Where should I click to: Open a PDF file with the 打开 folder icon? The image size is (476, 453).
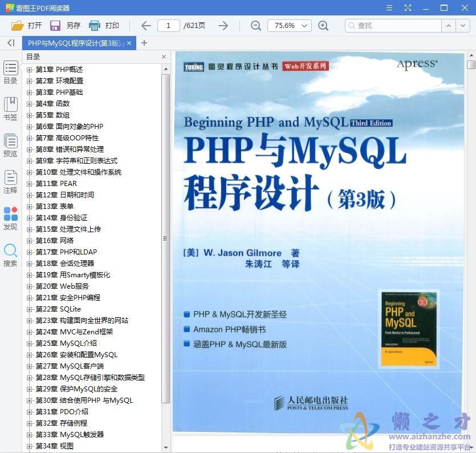click(x=17, y=26)
